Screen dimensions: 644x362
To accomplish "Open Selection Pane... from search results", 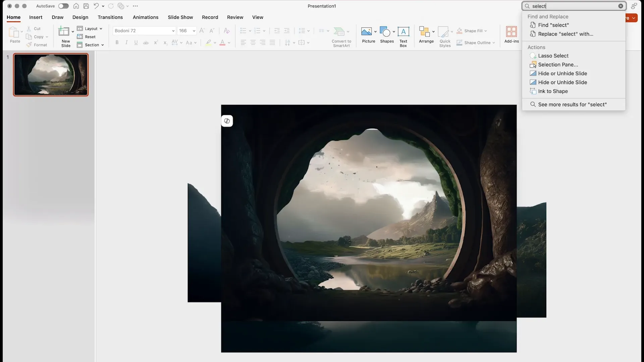I will [x=574, y=65].
